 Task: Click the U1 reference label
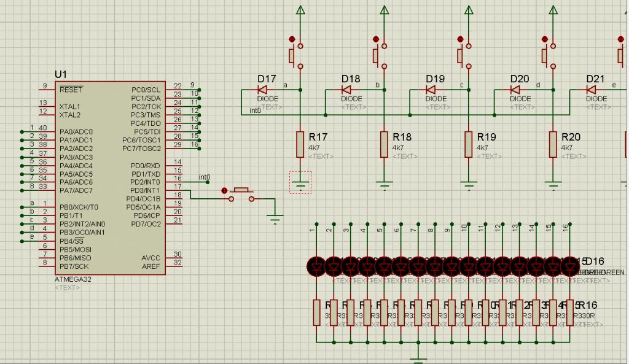pos(61,74)
